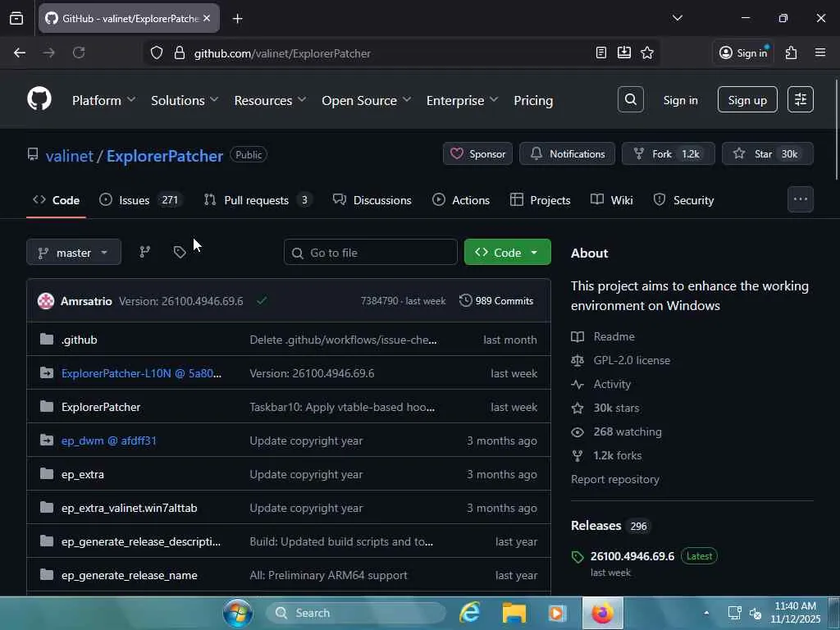
Task: Click the taskbar Search box
Action: point(356,613)
